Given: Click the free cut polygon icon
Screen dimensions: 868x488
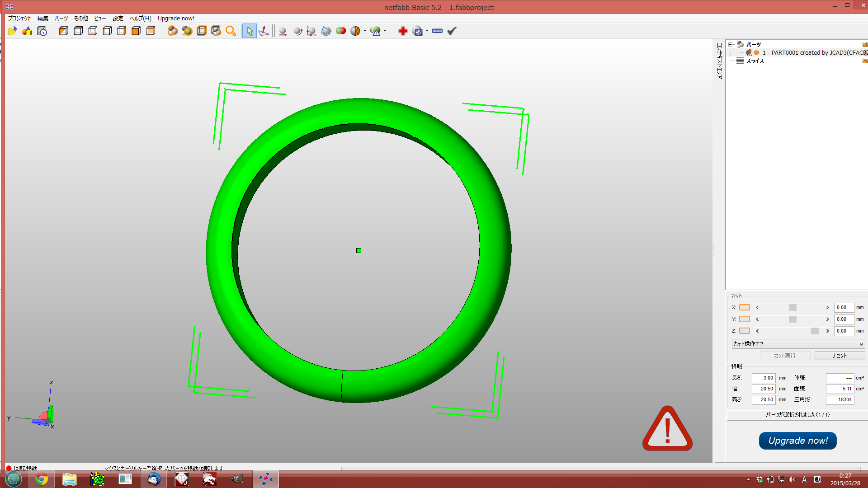Looking at the screenshot, I should coord(326,31).
